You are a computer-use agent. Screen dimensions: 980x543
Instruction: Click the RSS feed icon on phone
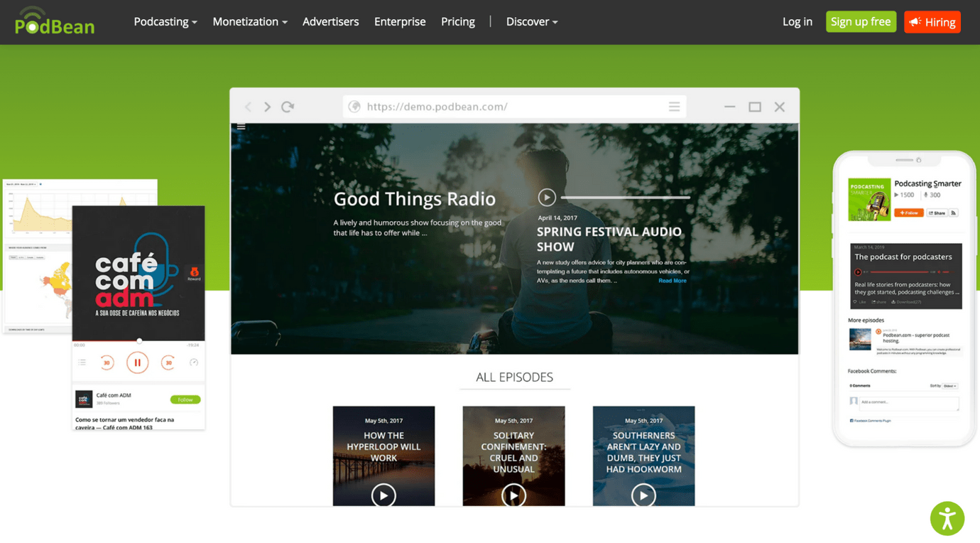coord(954,213)
